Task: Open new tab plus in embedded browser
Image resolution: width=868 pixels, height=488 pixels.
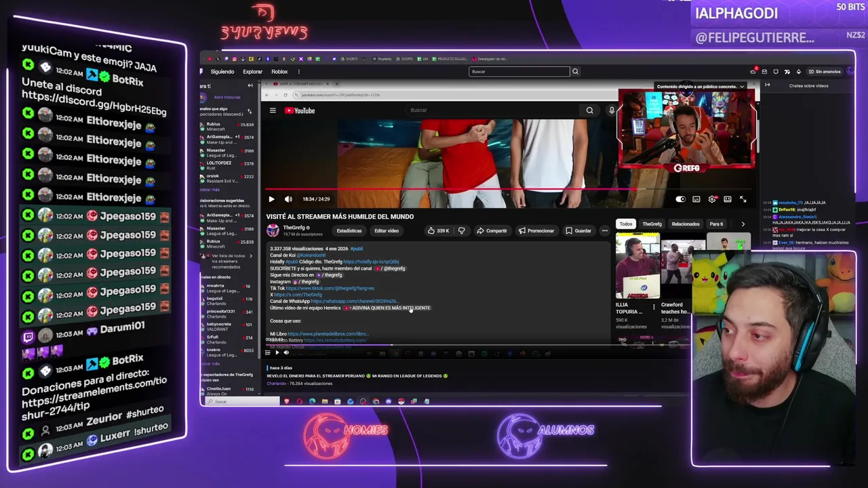Action: pos(336,85)
